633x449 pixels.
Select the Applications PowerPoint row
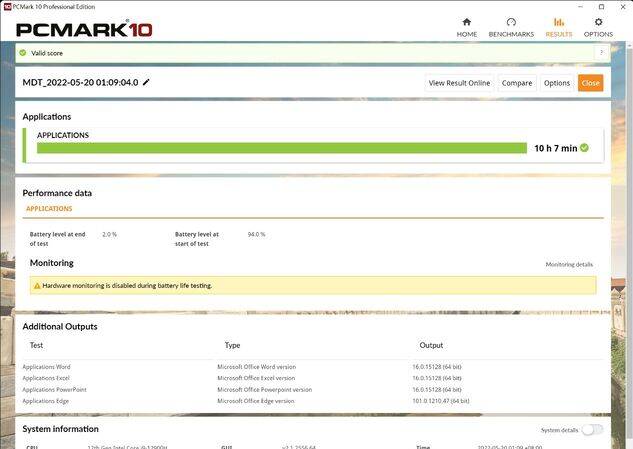[x=312, y=390]
